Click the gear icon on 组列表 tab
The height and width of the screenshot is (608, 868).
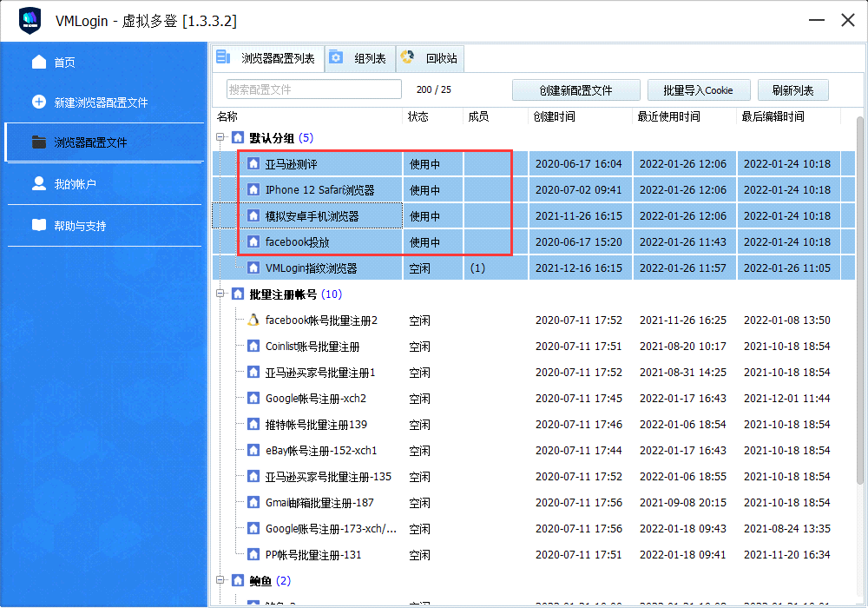click(335, 57)
